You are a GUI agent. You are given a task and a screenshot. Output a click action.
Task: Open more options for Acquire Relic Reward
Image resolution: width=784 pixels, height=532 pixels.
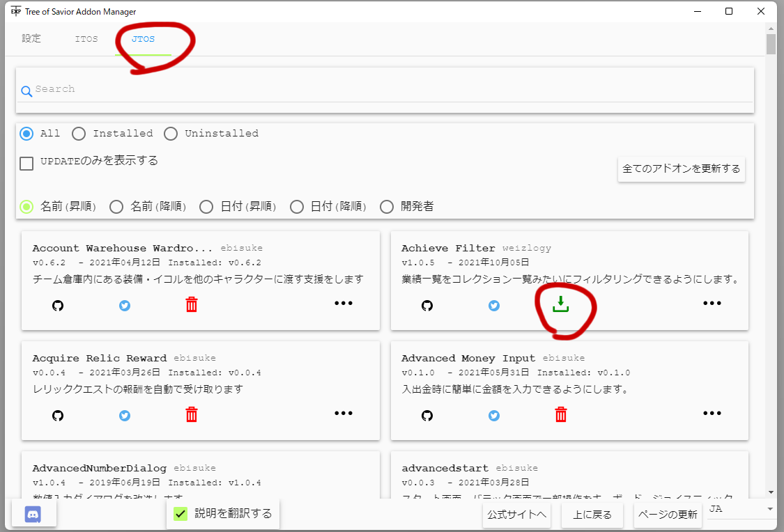(344, 413)
